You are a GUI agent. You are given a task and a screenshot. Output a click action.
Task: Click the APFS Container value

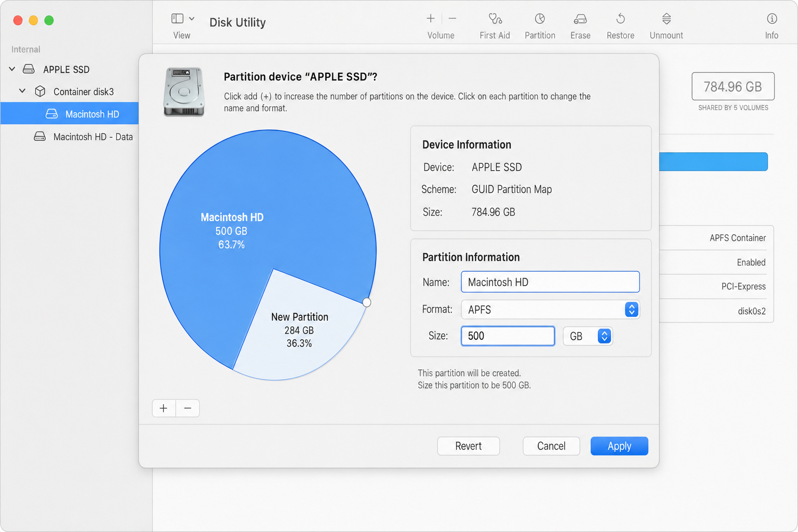pos(738,238)
